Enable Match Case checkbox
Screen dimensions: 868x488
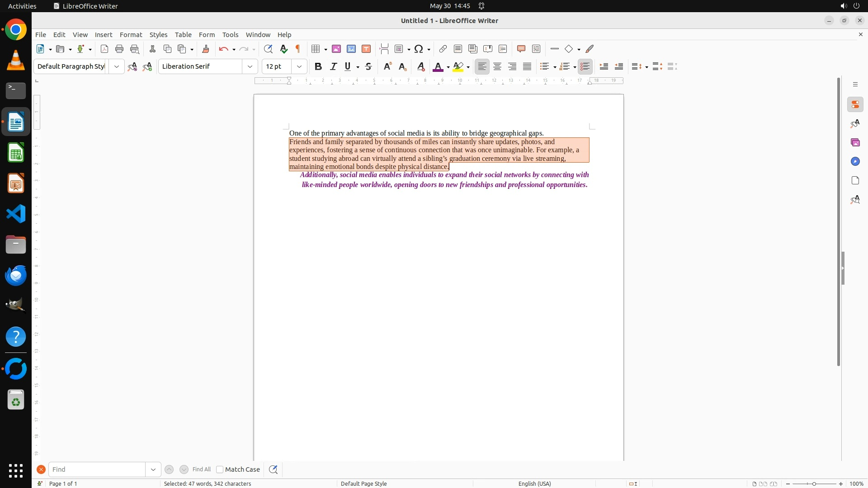220,469
